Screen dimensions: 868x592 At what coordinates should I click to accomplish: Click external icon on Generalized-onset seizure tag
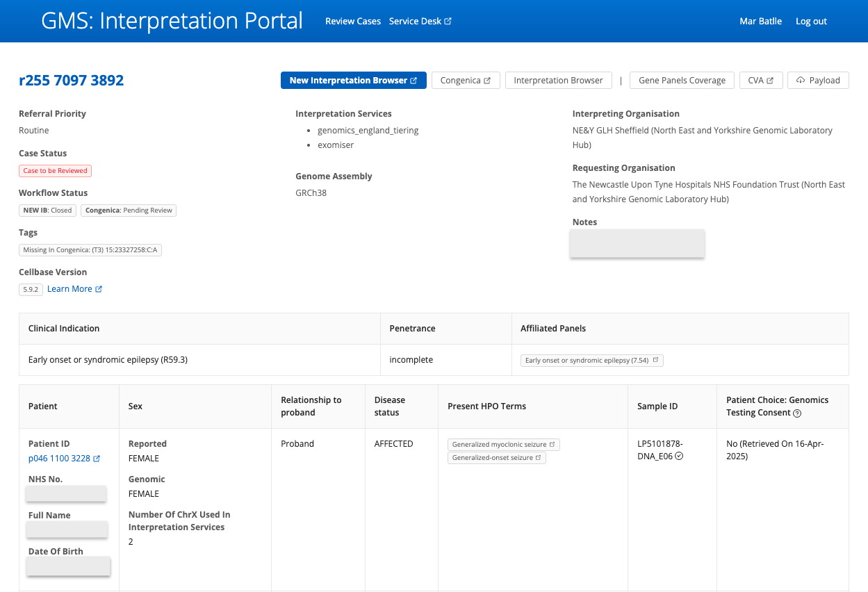(x=539, y=458)
